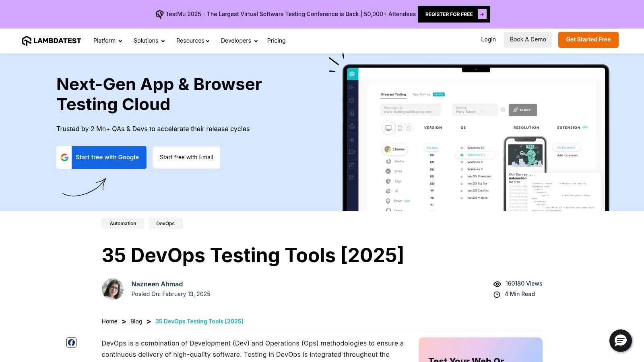Click the TestMu 2025 banner text

[x=291, y=14]
